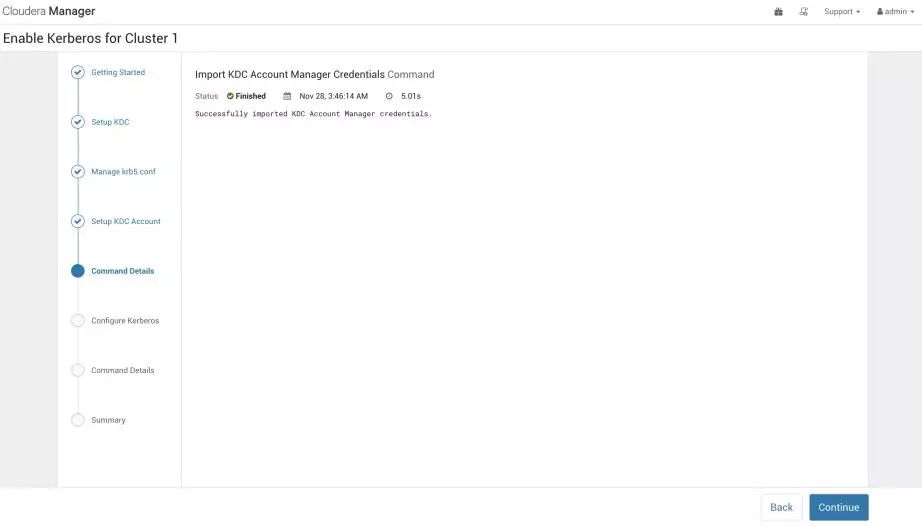Select the active Command Details step
The image size is (922, 526).
click(122, 271)
